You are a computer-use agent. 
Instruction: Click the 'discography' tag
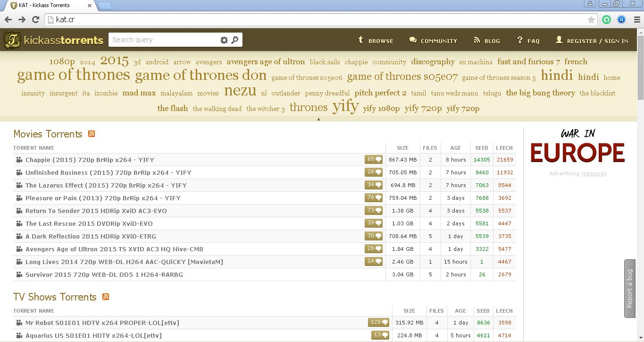point(433,62)
